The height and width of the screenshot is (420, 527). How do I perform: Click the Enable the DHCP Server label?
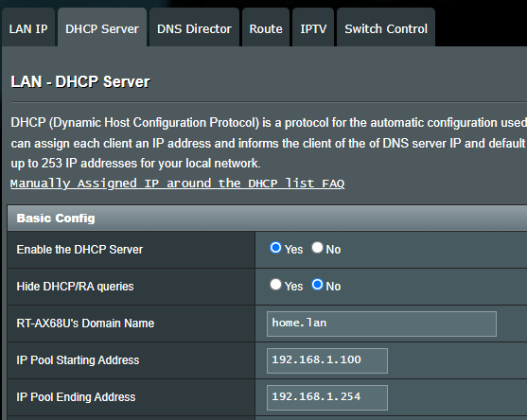tap(79, 250)
